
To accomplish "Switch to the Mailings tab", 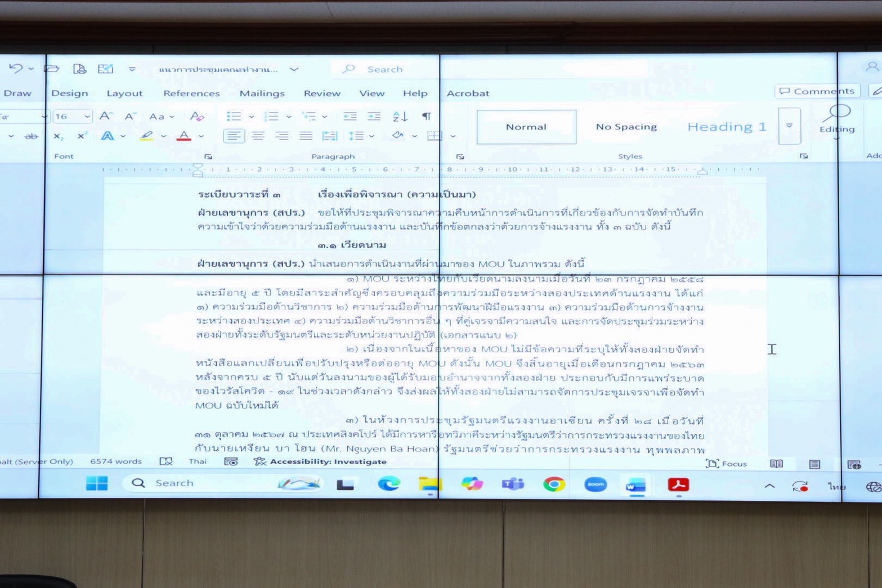I will (x=262, y=93).
